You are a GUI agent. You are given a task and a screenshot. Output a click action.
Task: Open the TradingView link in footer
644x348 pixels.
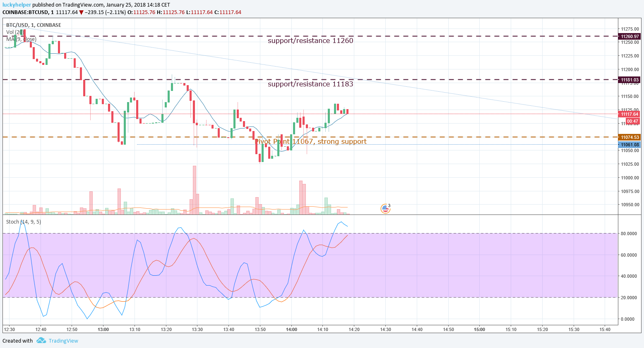(63, 341)
